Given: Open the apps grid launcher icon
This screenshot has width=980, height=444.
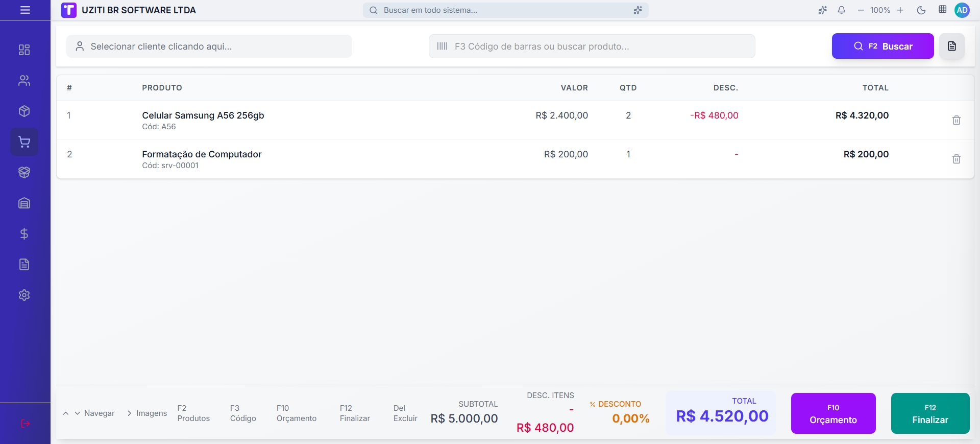Looking at the screenshot, I should click(x=942, y=10).
